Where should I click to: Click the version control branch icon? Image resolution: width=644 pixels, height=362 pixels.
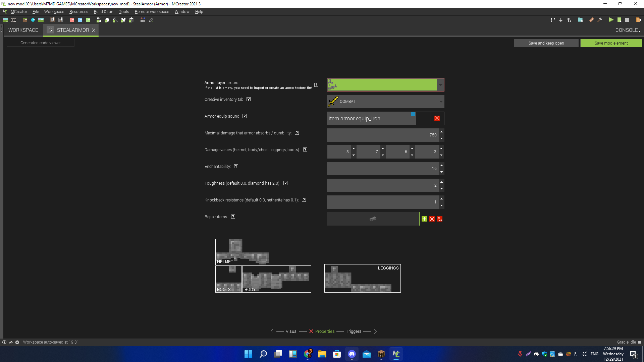(x=552, y=20)
